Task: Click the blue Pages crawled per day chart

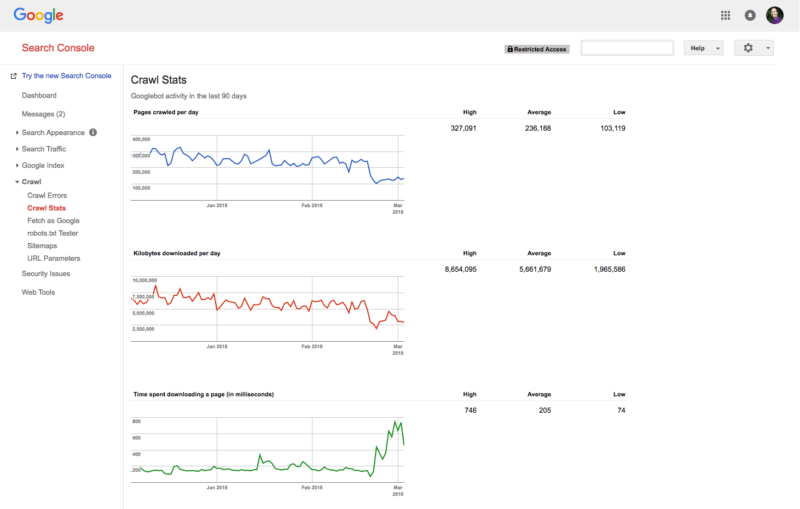Action: point(268,163)
